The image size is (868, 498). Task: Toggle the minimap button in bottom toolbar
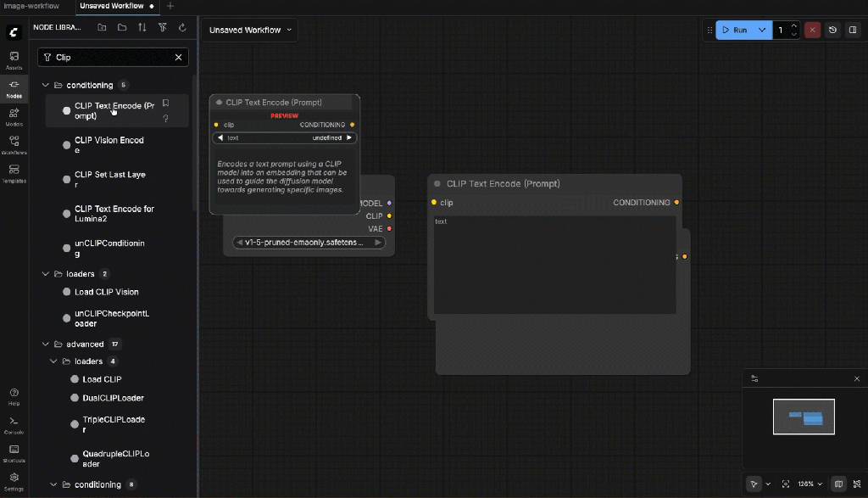coord(838,484)
